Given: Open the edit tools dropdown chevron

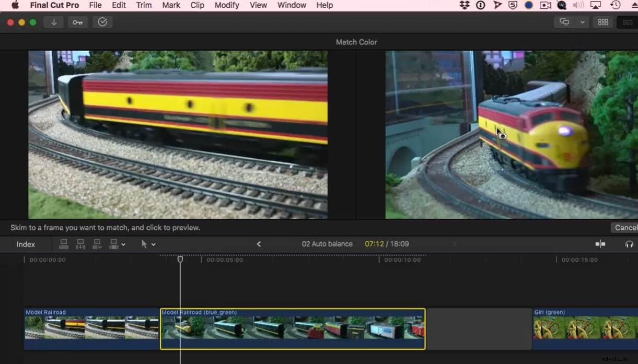Looking at the screenshot, I should click(x=124, y=244).
